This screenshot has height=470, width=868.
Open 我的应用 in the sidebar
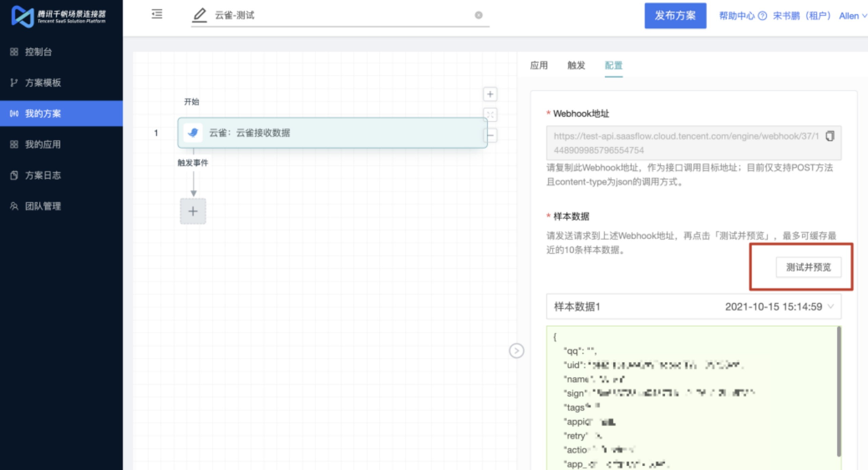61,144
